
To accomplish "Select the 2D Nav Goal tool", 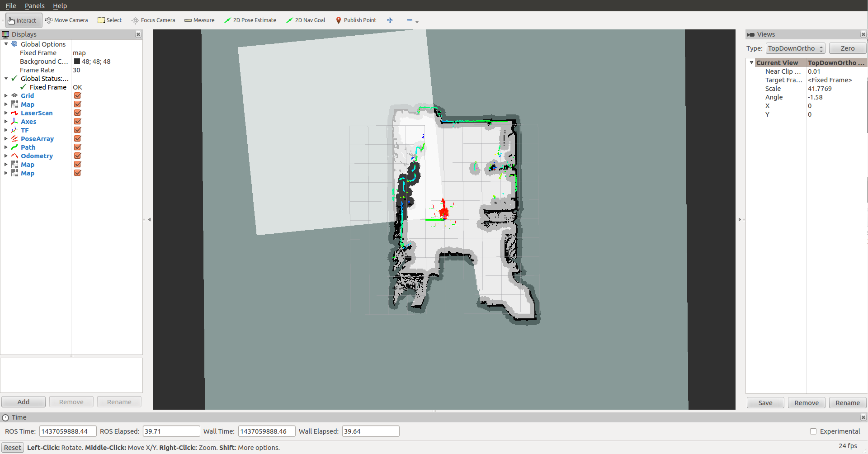I will [x=306, y=20].
